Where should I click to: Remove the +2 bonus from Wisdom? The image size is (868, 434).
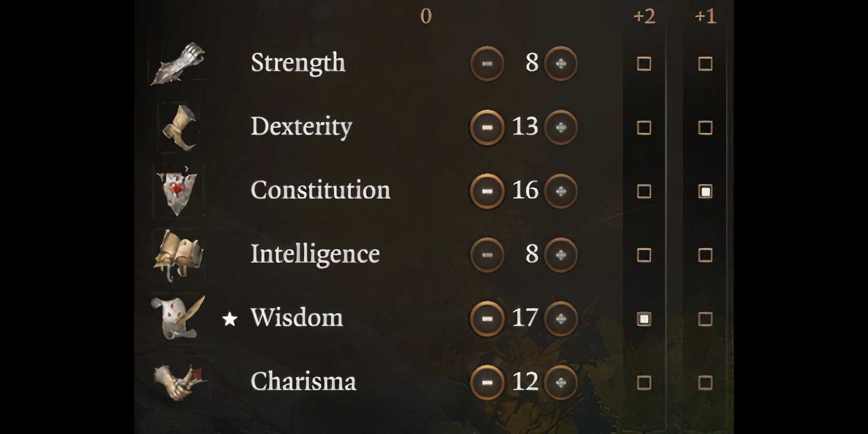[x=645, y=319]
